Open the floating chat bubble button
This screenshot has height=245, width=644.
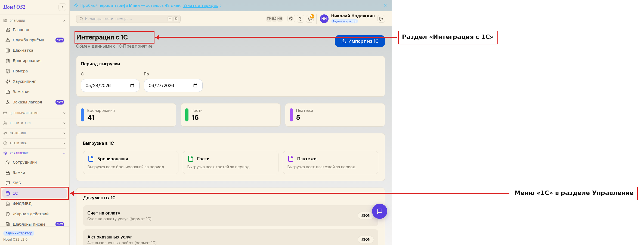(x=380, y=211)
